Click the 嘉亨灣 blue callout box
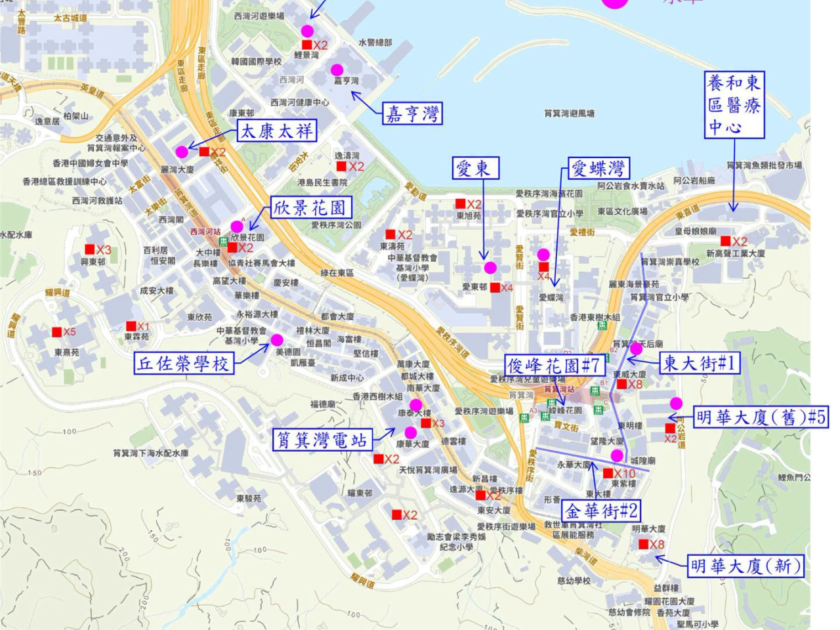This screenshot has height=630, width=840. [413, 114]
